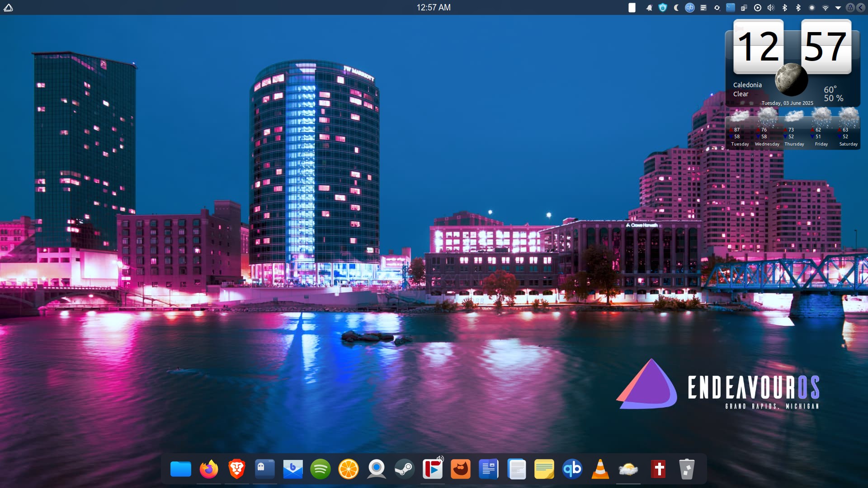
Task: Click the 60° temperature reading
Action: [x=830, y=89]
